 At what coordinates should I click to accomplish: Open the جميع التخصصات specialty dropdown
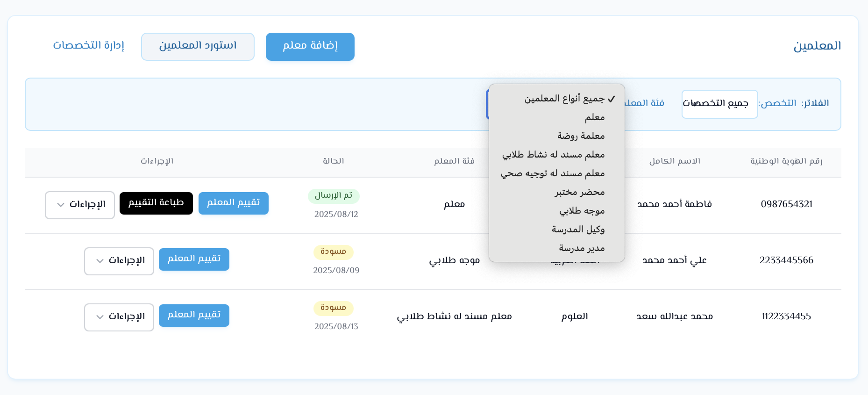point(719,104)
